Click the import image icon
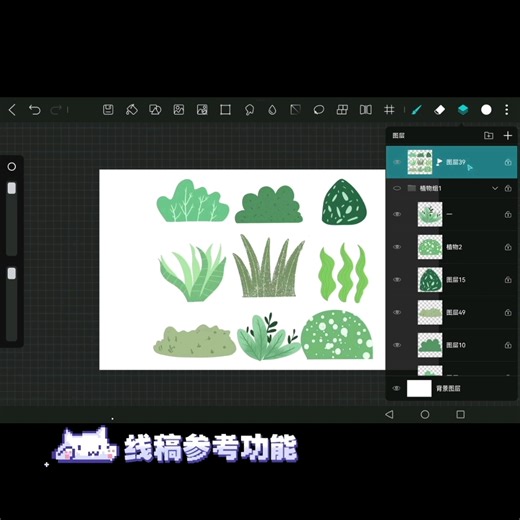520x520 pixels. (179, 110)
